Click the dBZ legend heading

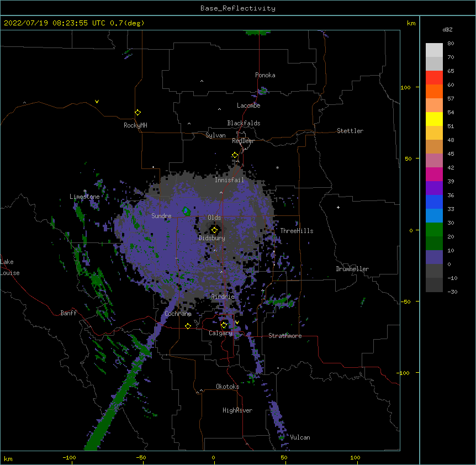point(447,30)
